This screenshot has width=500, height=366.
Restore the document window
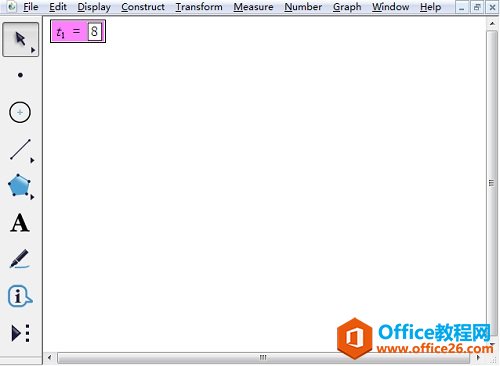coord(477,7)
